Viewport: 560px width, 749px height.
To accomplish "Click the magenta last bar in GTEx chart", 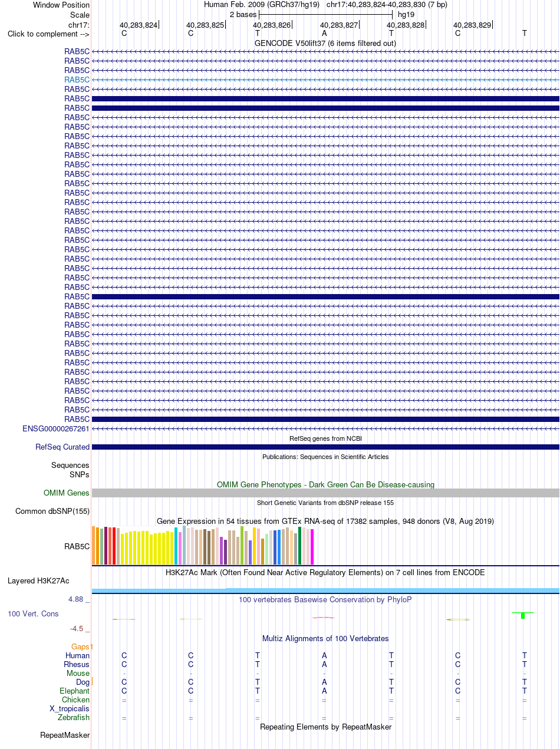I will [x=312, y=546].
